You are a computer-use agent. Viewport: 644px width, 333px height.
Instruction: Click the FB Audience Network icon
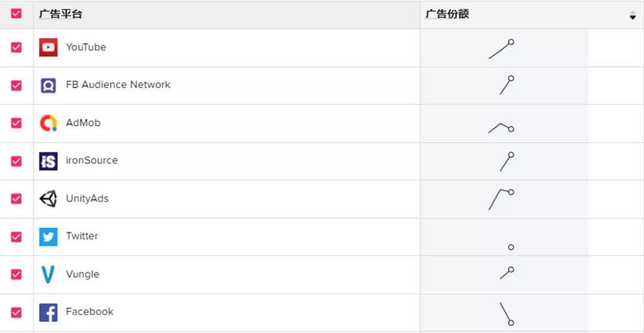point(48,85)
